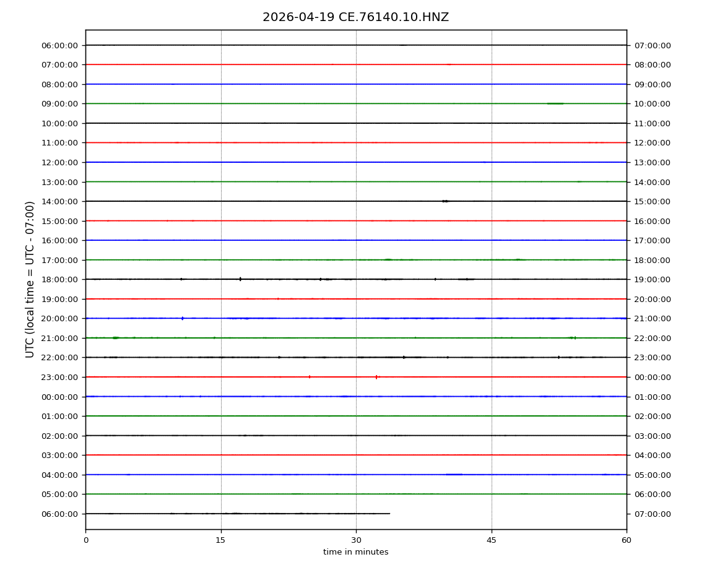
Task: Click the black event near minute 40 on 14:00:00 trace
Action: [x=445, y=201]
